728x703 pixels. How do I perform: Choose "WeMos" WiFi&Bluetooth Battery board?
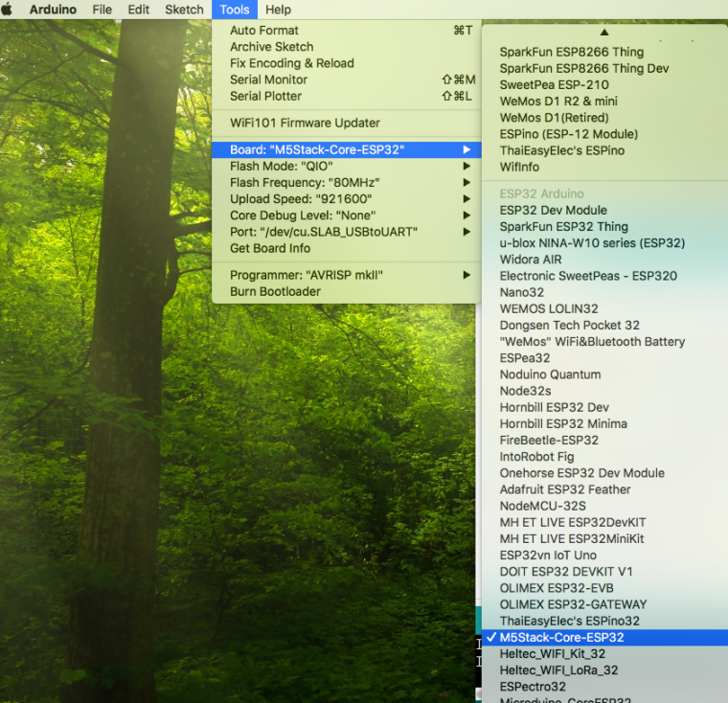click(x=605, y=342)
